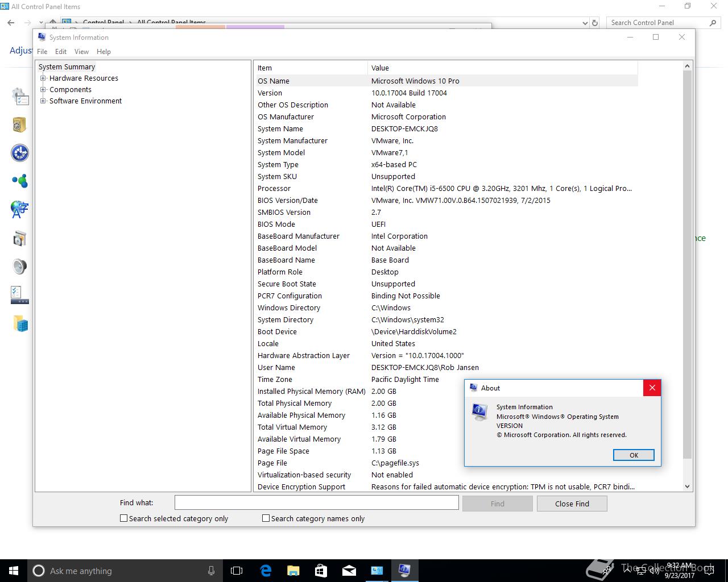Click the scrollbar down arrow in details pane

click(x=687, y=487)
